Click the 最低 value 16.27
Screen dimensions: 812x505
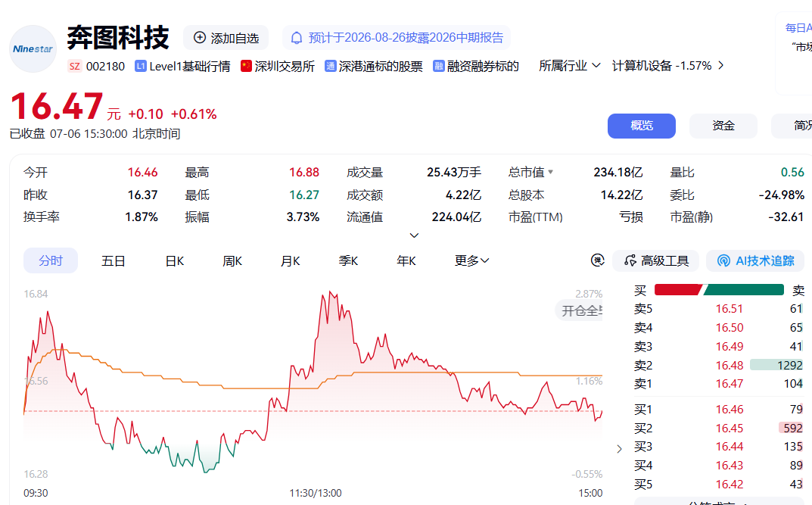click(x=304, y=195)
